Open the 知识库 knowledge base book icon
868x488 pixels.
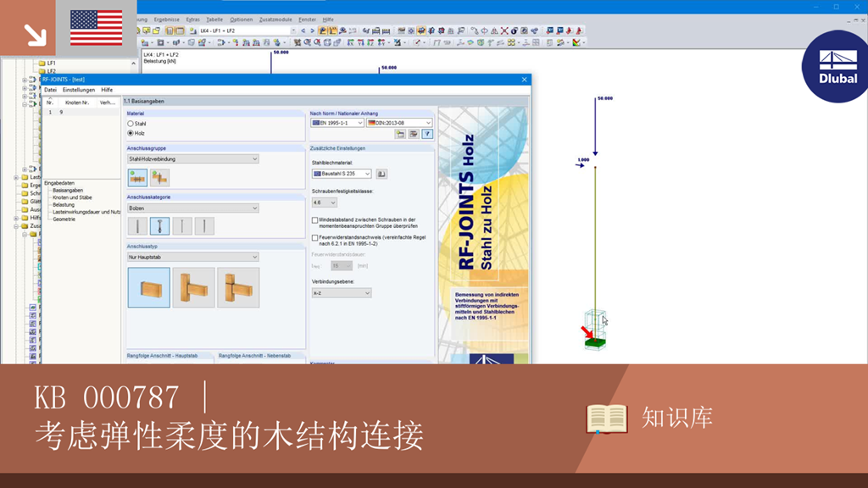click(607, 419)
